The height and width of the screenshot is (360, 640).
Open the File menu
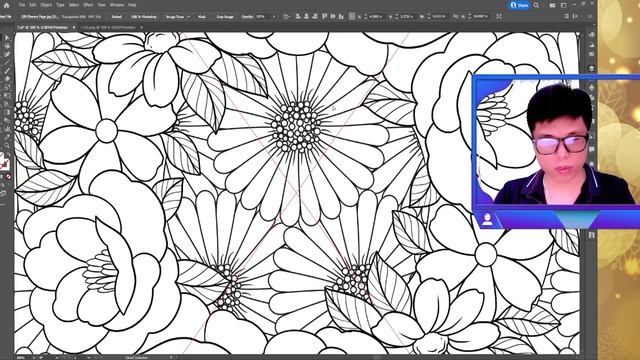pos(22,5)
